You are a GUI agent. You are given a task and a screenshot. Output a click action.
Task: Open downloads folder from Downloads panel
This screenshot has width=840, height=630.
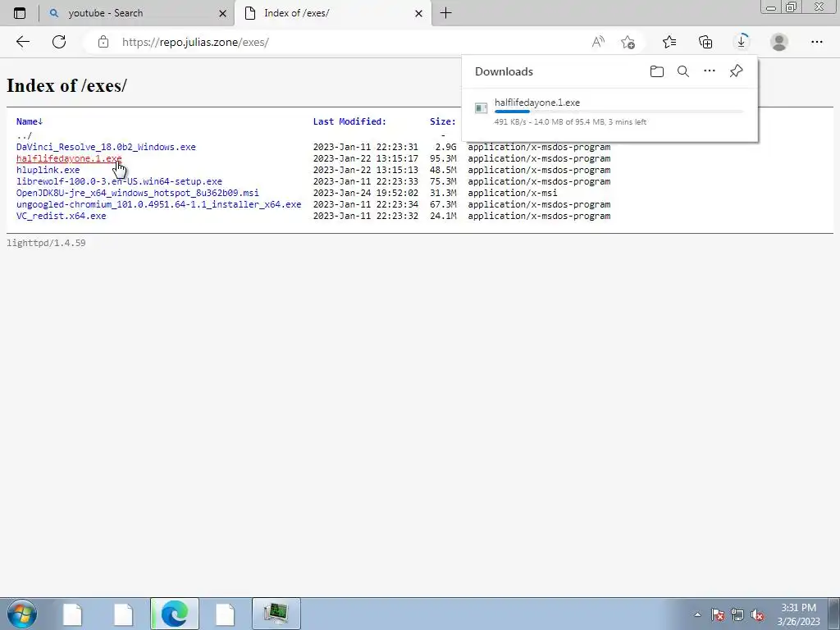(x=657, y=71)
